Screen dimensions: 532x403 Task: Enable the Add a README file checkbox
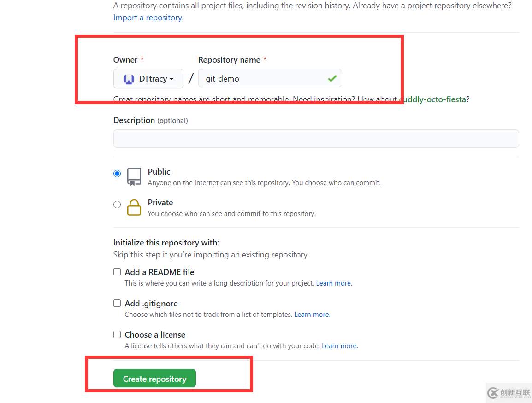coord(117,272)
